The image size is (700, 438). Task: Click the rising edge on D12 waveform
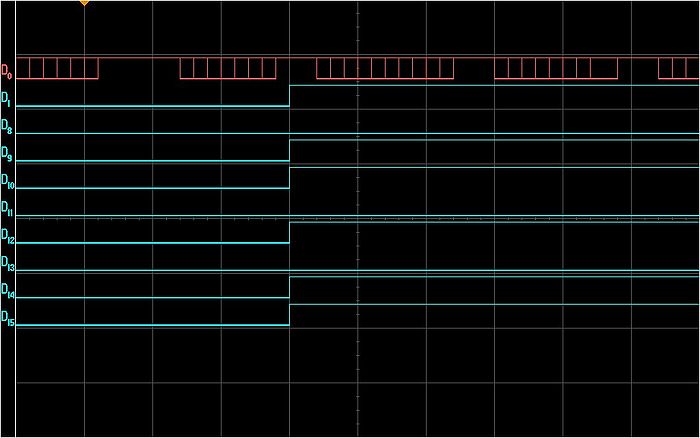pyautogui.click(x=289, y=232)
